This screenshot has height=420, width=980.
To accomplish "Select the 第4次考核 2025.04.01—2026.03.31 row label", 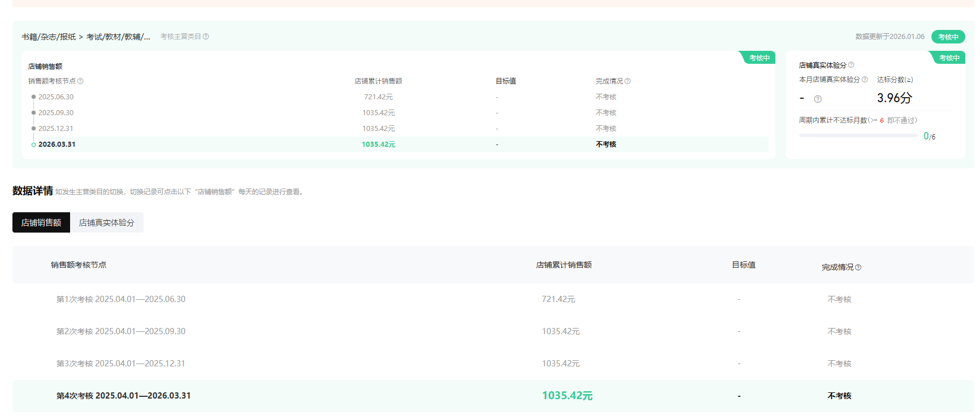I will point(123,396).
